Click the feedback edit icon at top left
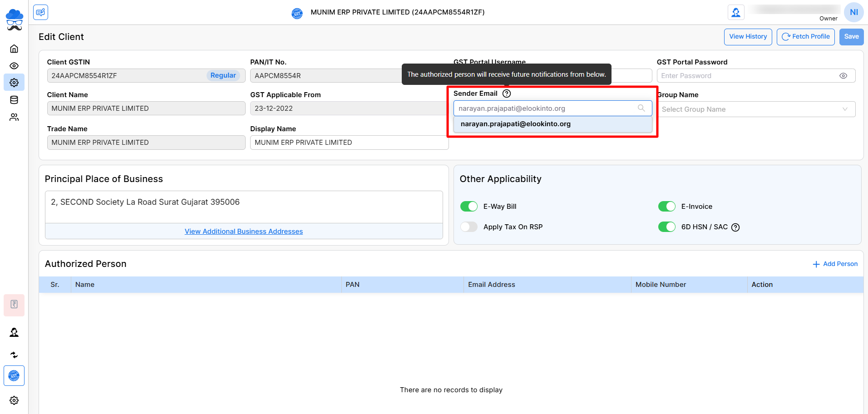The image size is (868, 414). (x=41, y=12)
